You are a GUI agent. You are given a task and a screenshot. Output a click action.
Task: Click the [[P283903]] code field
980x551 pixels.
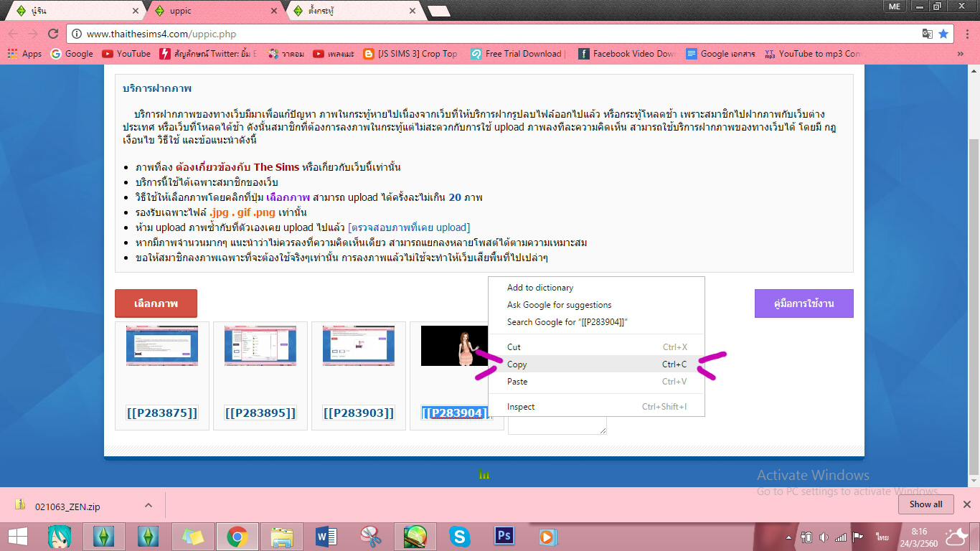point(359,413)
